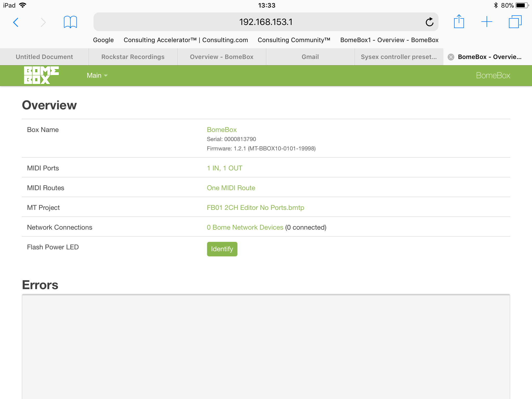Open Consulting Community bookmark
532x399 pixels.
(294, 40)
